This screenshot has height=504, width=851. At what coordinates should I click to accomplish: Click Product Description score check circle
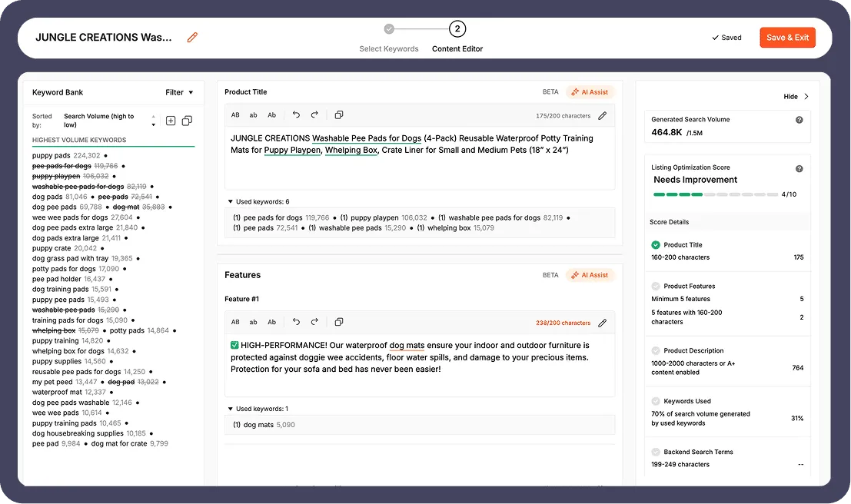tap(656, 350)
